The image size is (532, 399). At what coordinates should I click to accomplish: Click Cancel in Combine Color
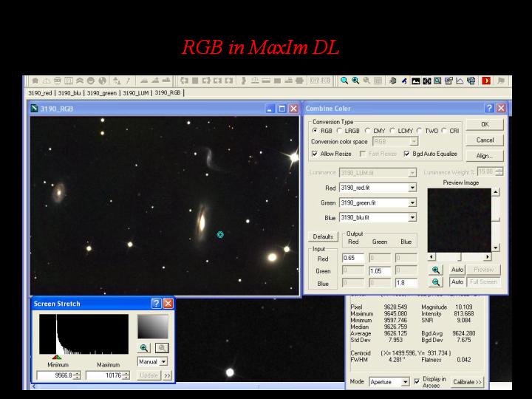point(485,140)
